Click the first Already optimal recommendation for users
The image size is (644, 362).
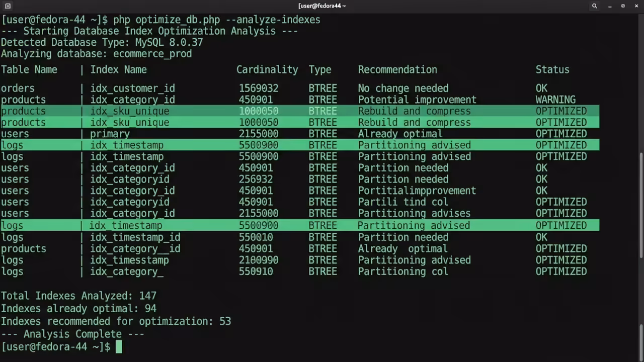coord(400,134)
